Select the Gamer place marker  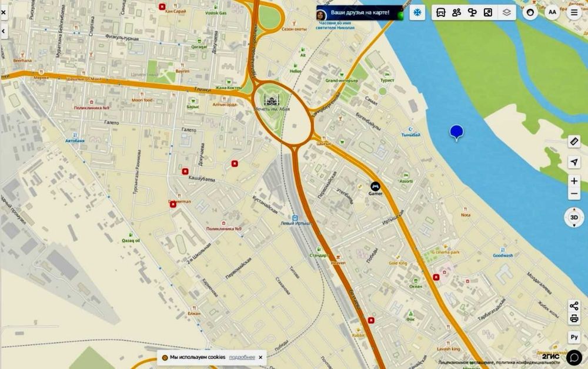(375, 186)
